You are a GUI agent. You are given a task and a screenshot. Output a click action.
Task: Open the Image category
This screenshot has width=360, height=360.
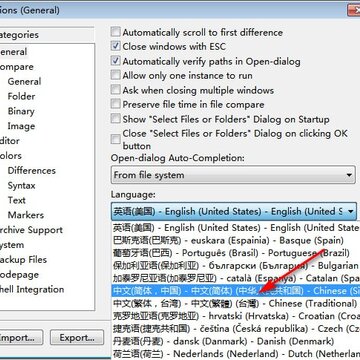click(x=21, y=126)
